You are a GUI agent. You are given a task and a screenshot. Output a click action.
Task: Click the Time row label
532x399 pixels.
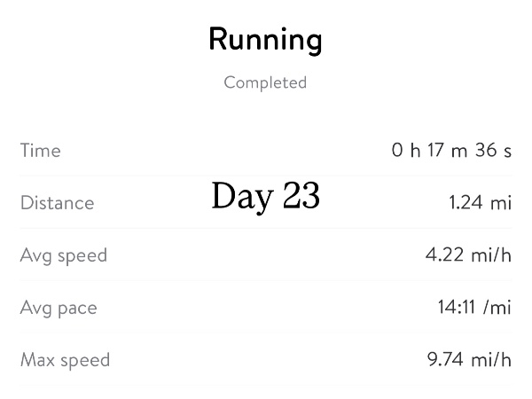[40, 151]
